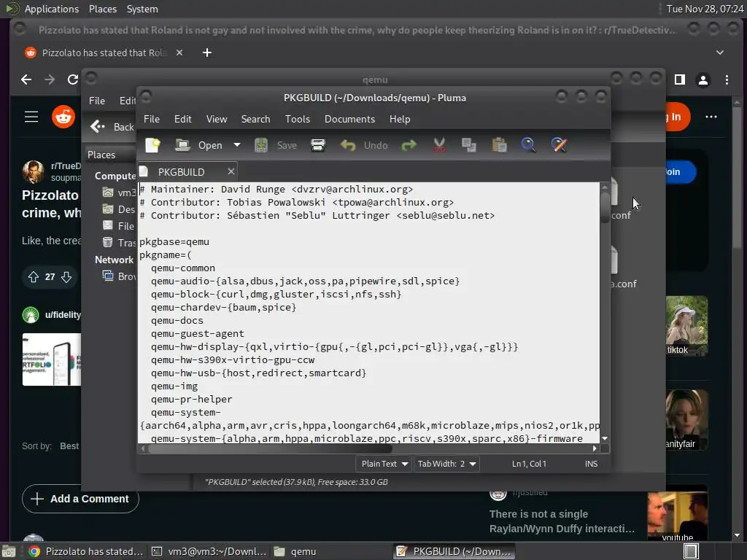Click the Ln 1, Col 1 status text
This screenshot has width=747, height=560.
pyautogui.click(x=529, y=464)
